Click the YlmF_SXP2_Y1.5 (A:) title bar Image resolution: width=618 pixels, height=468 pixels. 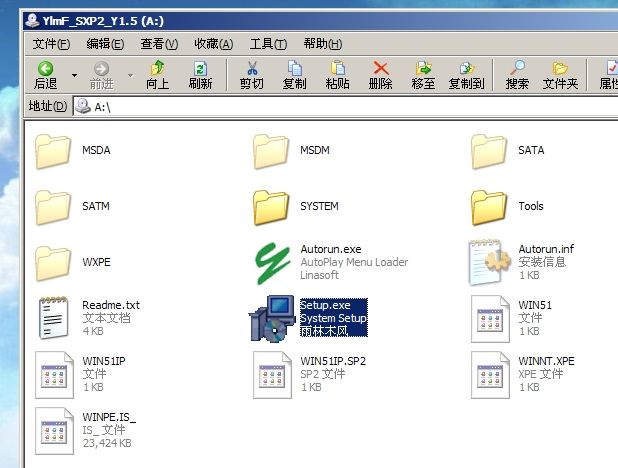click(x=320, y=21)
